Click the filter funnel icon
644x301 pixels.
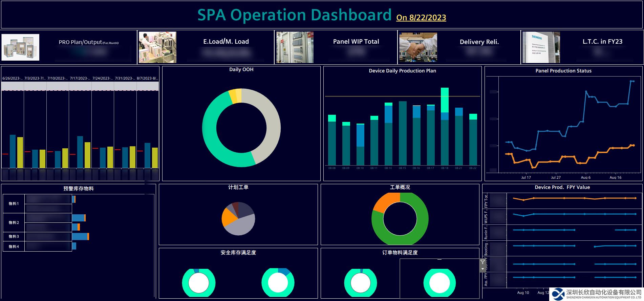click(482, 262)
